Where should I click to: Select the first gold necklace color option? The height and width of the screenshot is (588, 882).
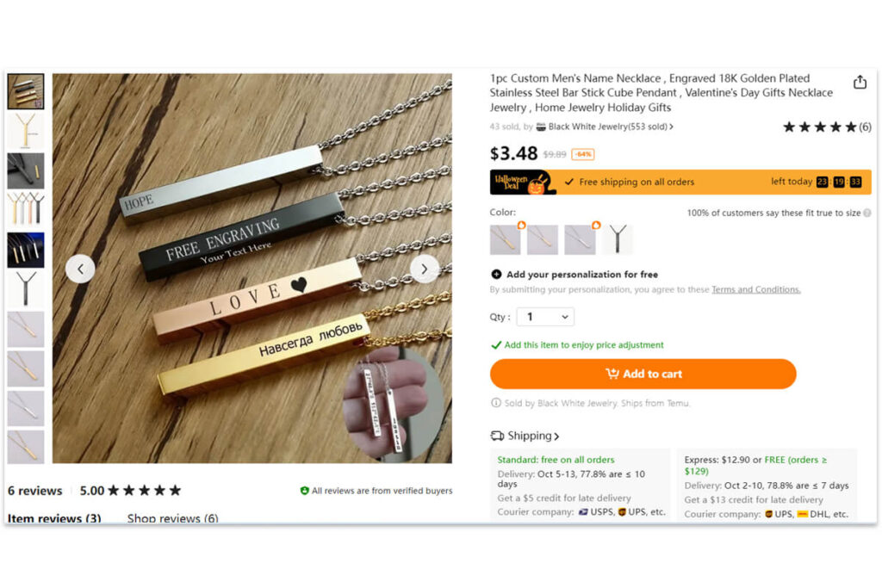pyautogui.click(x=505, y=239)
